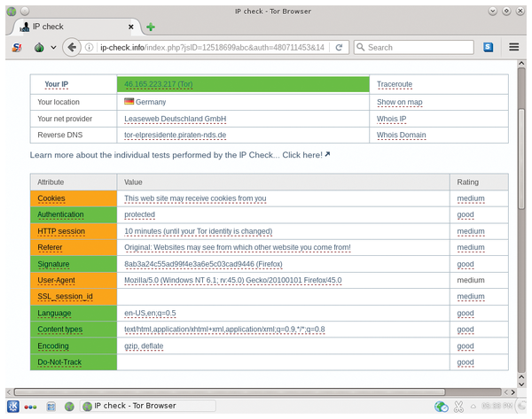Click the HTTP session attribute
This screenshot has height=419, width=532.
[61, 231]
